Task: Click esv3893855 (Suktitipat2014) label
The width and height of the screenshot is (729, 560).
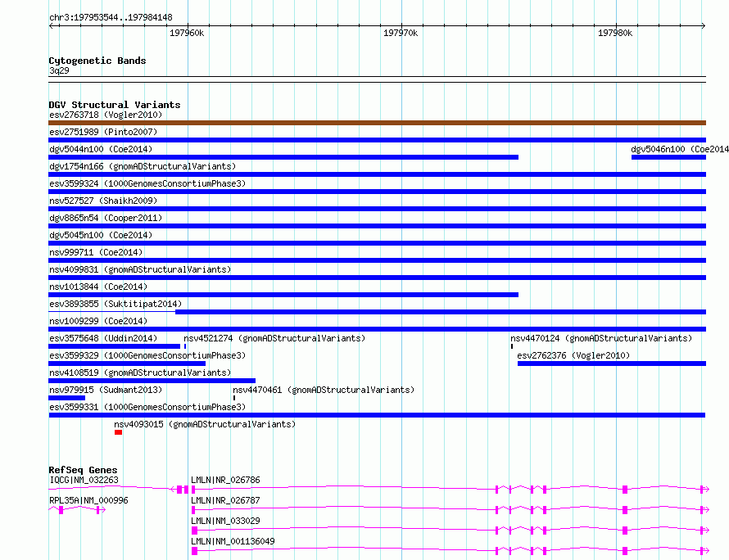Action: tap(115, 304)
